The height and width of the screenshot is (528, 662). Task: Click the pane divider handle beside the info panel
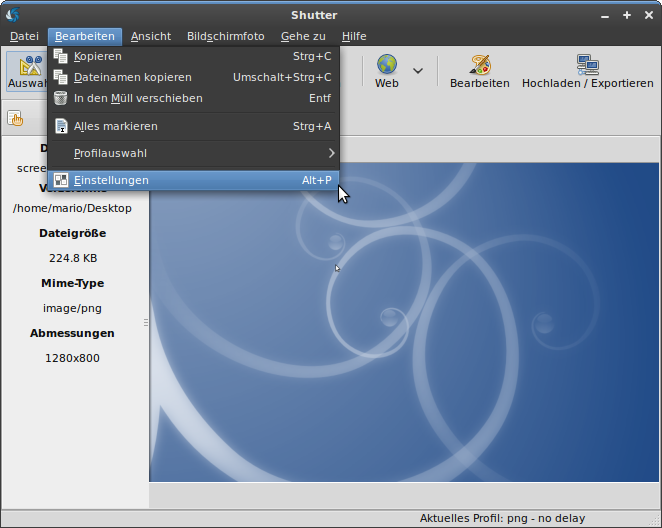point(146,322)
